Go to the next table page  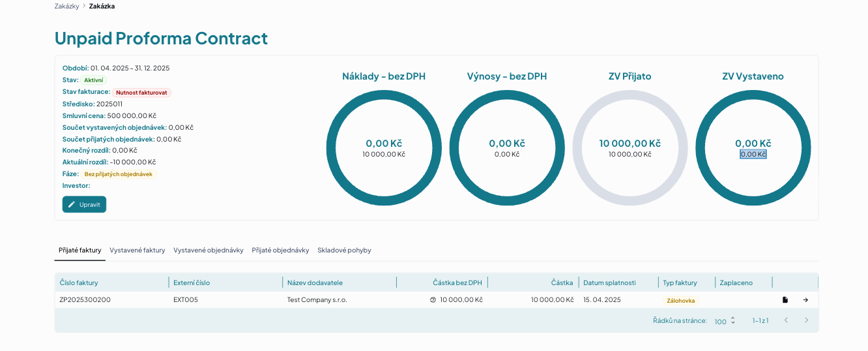pos(806,320)
